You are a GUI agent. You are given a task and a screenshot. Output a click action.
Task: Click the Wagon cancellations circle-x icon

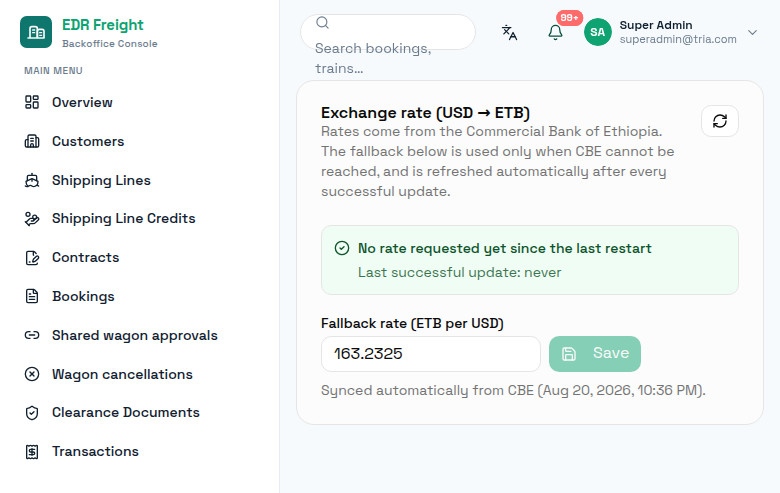[x=32, y=374]
